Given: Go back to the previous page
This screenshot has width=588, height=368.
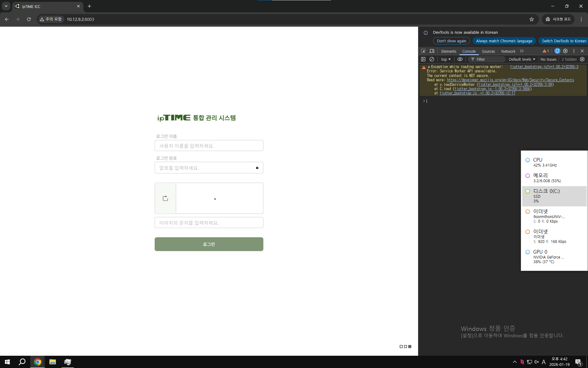Looking at the screenshot, I should point(7,19).
